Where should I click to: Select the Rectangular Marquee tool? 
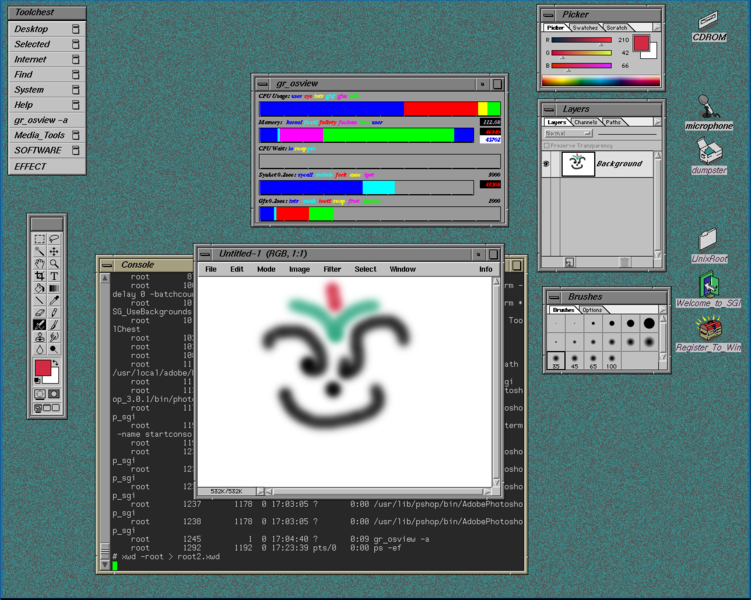point(40,238)
